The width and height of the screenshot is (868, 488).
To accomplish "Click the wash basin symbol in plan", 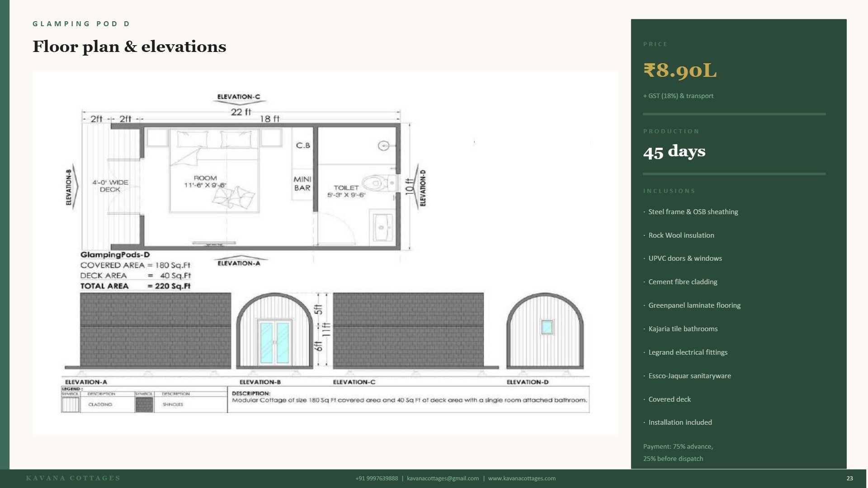I will pos(382,227).
